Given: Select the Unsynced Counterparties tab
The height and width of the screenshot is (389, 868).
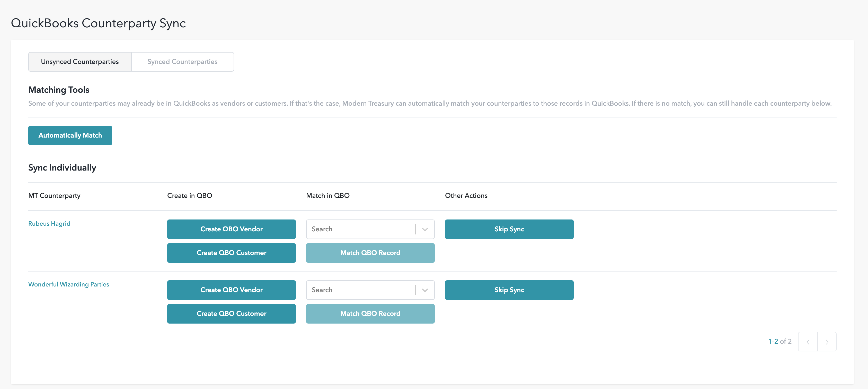Looking at the screenshot, I should click(80, 62).
